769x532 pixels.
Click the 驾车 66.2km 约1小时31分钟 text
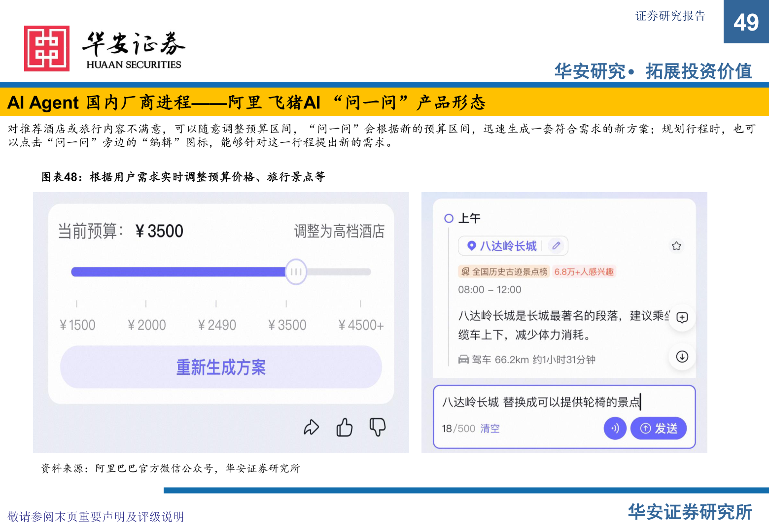[533, 360]
